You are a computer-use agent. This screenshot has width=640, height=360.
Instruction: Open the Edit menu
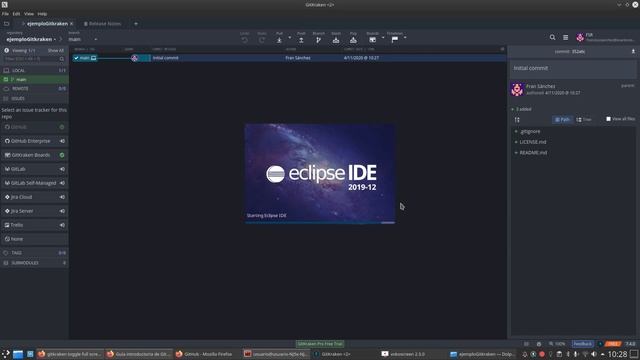pos(16,13)
